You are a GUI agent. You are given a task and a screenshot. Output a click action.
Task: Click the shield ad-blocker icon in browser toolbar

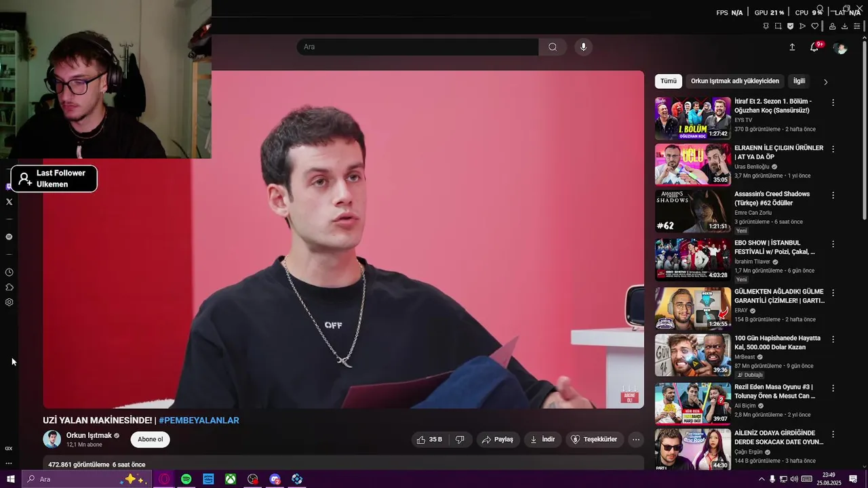coord(790,26)
